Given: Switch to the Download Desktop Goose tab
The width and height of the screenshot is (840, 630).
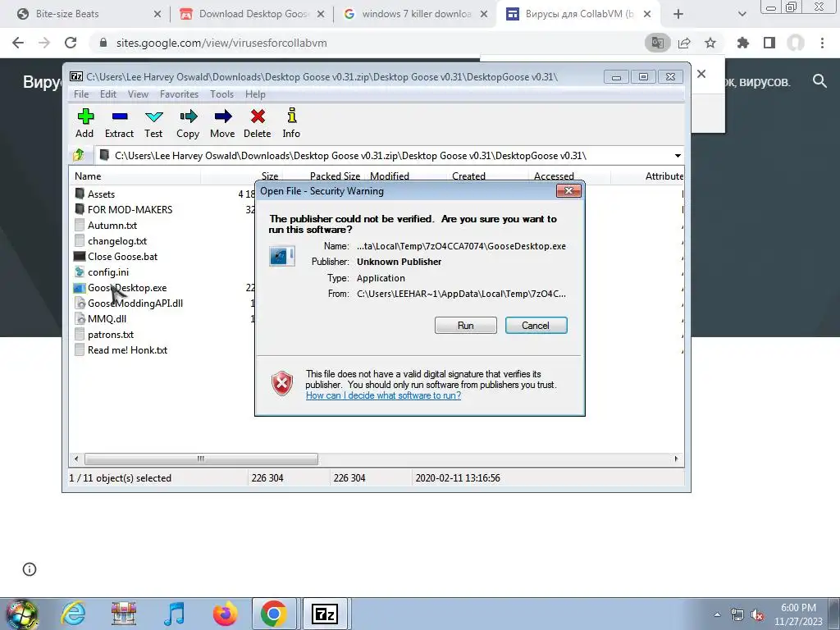Looking at the screenshot, I should 253,14.
